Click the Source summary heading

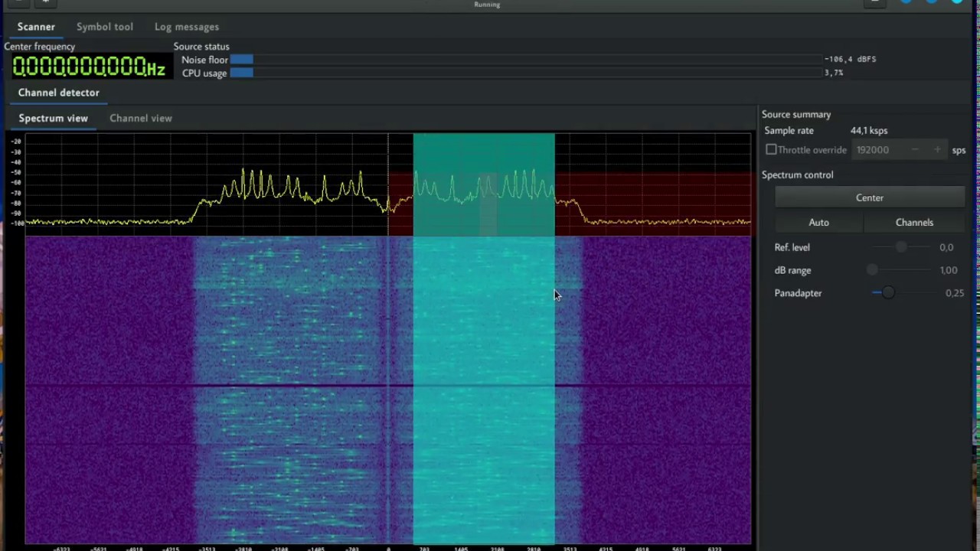[x=796, y=115]
